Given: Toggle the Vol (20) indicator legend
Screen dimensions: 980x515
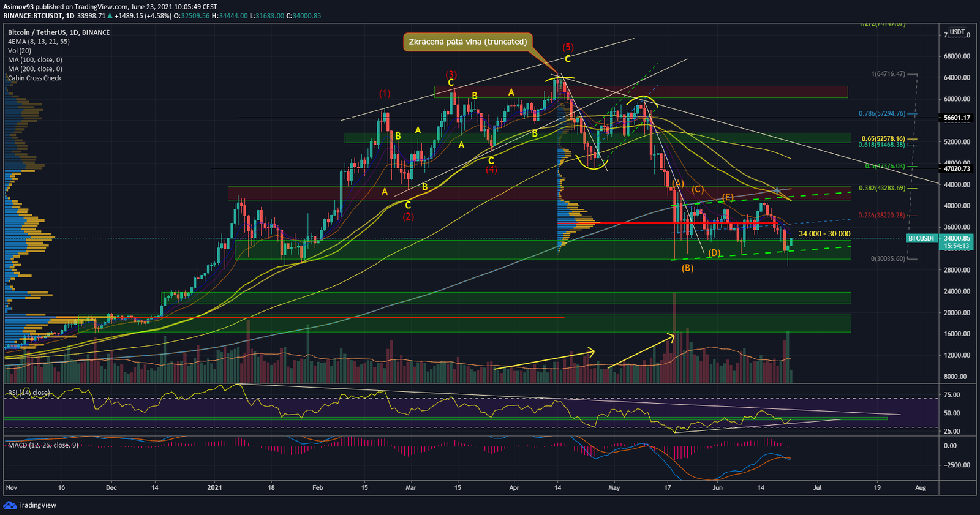Looking at the screenshot, I should coord(20,51).
